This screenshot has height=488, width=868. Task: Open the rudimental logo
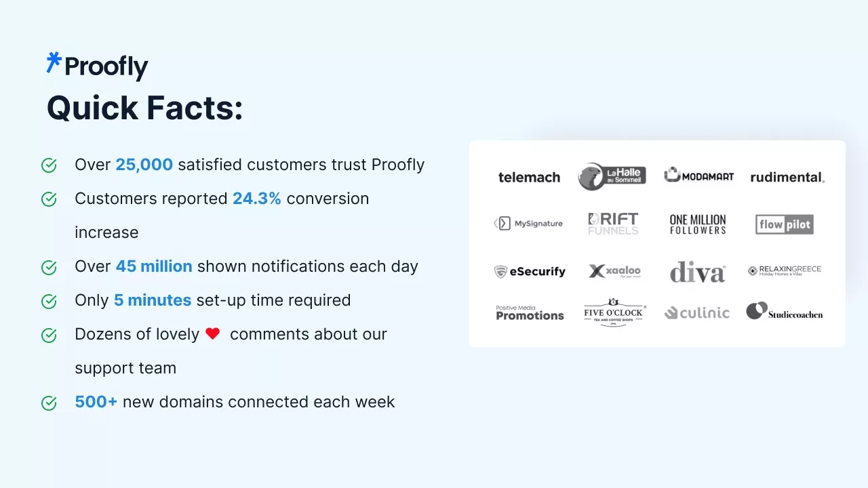tap(787, 177)
